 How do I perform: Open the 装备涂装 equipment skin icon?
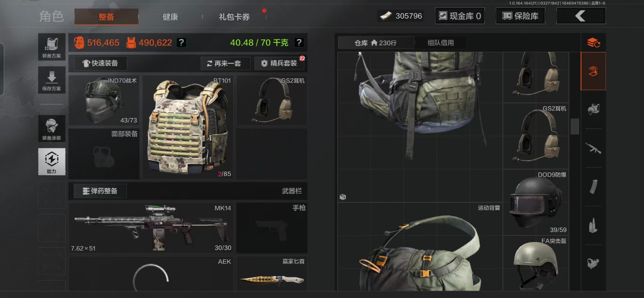(x=52, y=129)
